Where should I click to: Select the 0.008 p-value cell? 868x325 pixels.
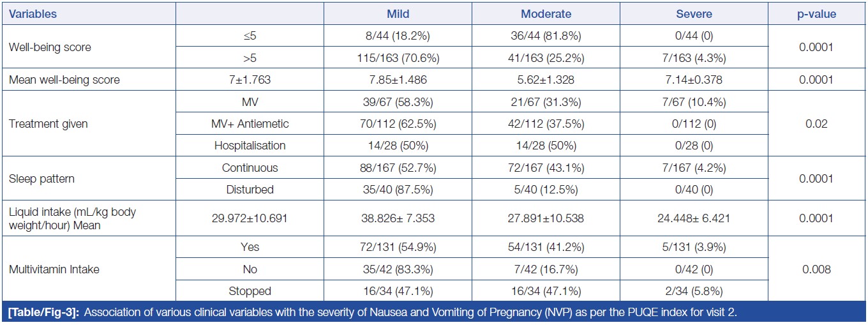tap(818, 269)
